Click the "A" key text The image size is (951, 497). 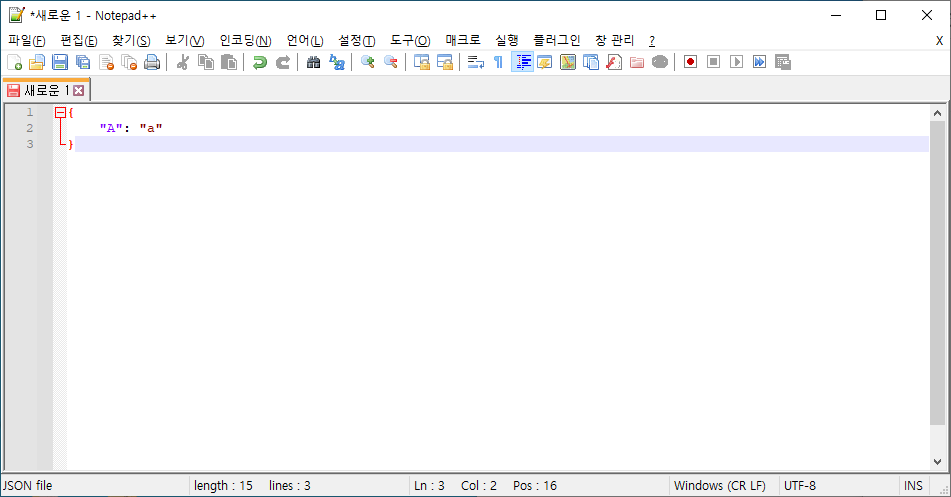(x=112, y=128)
